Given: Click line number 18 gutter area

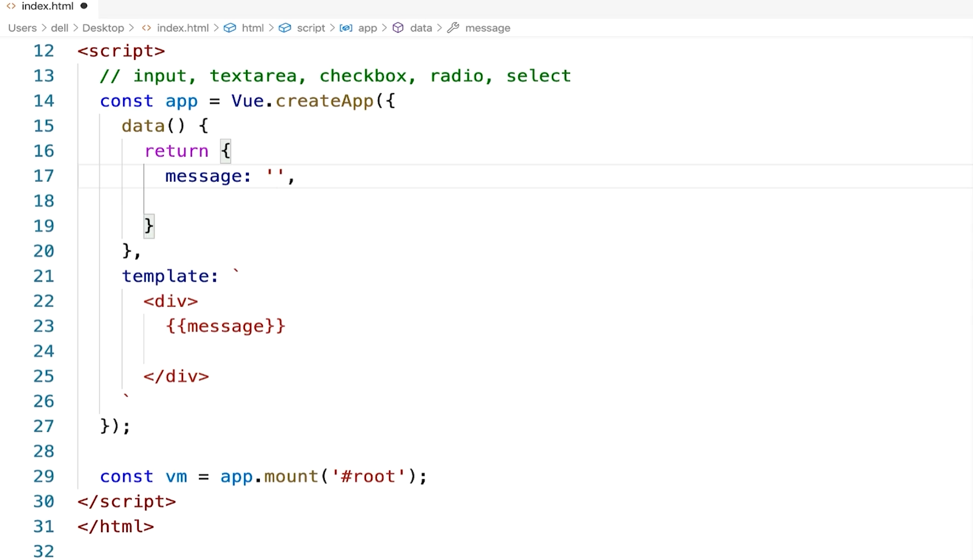Looking at the screenshot, I should coord(44,201).
